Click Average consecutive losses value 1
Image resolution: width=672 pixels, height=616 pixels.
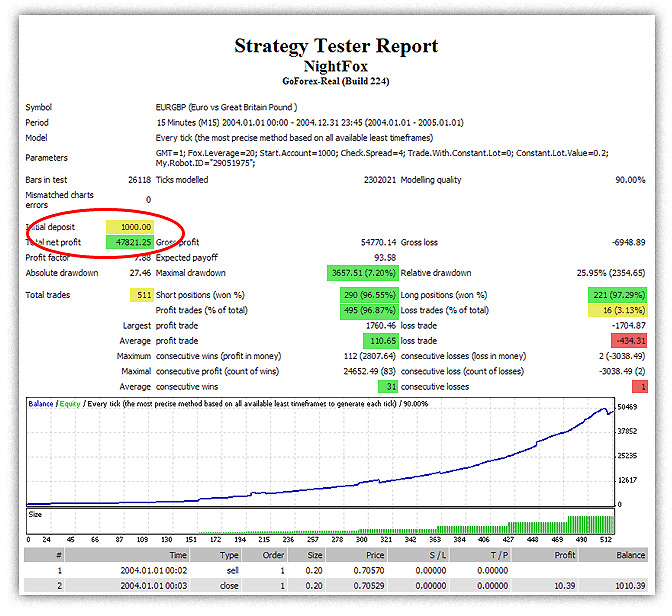click(639, 387)
